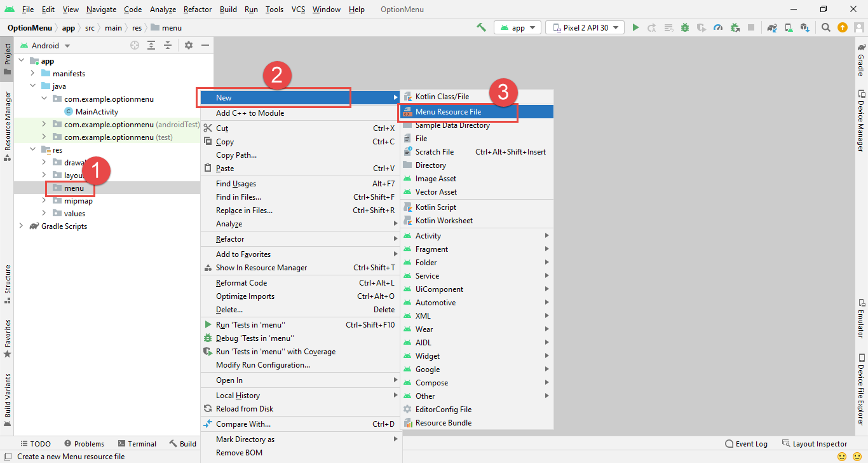Select MainActivity in project tree
Screen dimensions: 868x463
click(97, 112)
